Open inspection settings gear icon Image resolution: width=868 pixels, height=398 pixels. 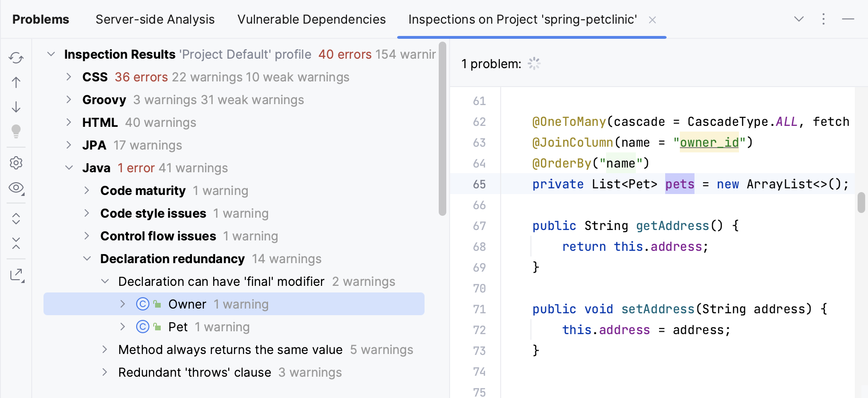tap(16, 163)
